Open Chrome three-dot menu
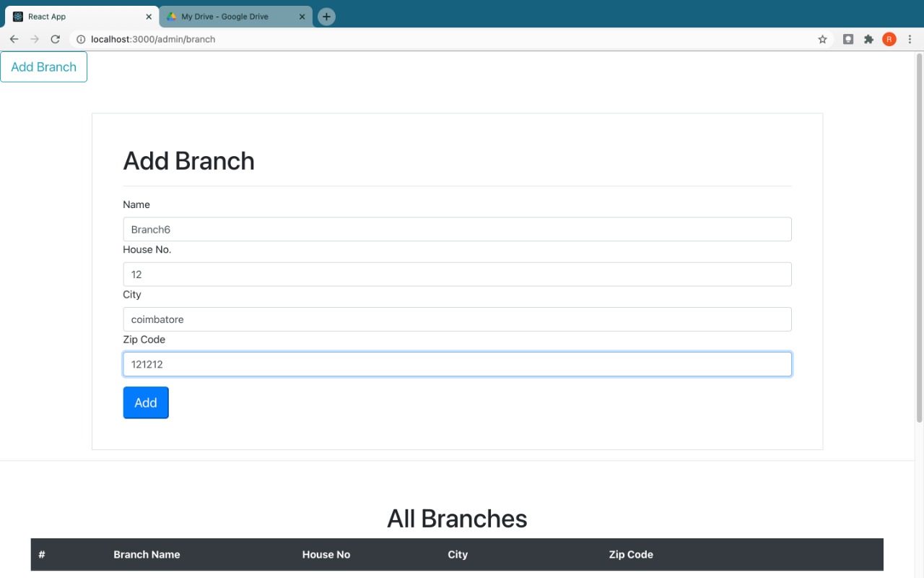Image resolution: width=924 pixels, height=578 pixels. point(910,39)
